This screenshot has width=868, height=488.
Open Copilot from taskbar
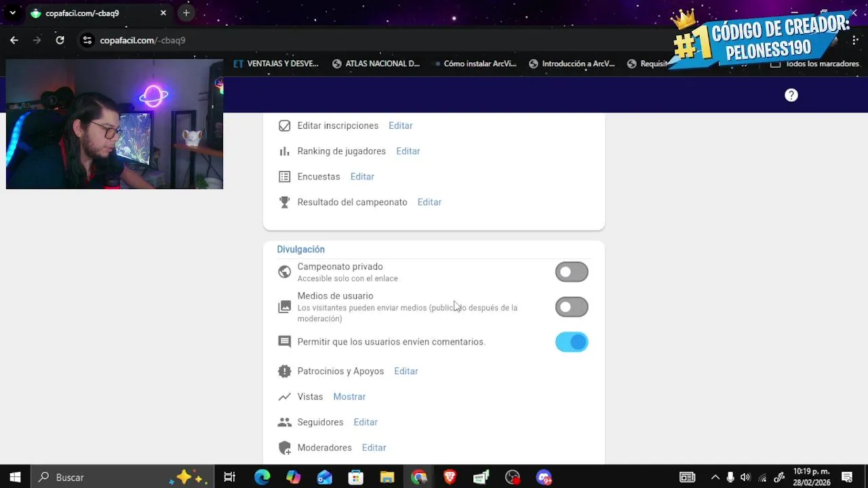pos(293,477)
